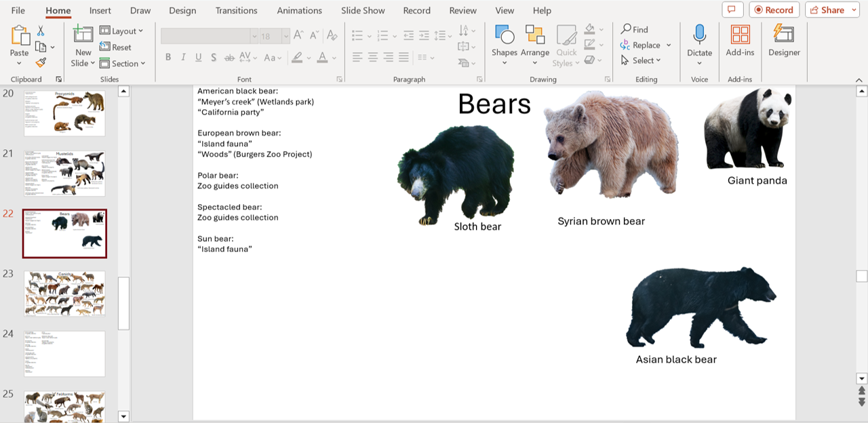The width and height of the screenshot is (868, 423).
Task: Open the font size dropdown
Action: 285,37
